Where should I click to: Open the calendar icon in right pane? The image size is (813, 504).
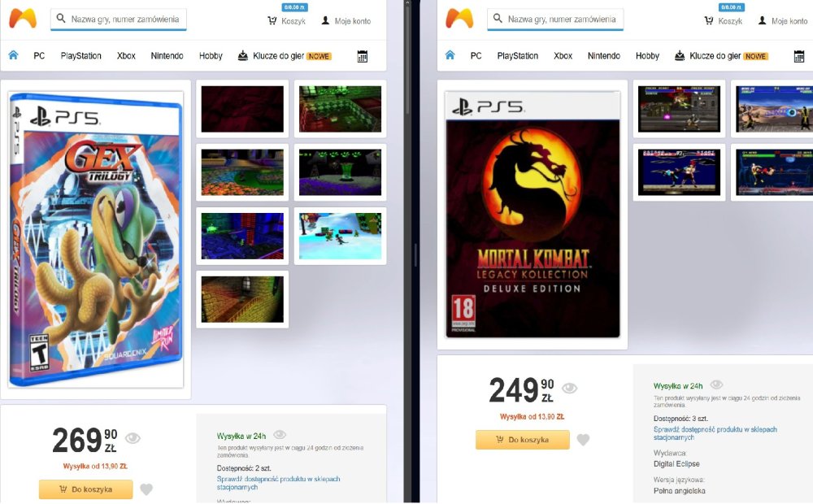pyautogui.click(x=799, y=57)
